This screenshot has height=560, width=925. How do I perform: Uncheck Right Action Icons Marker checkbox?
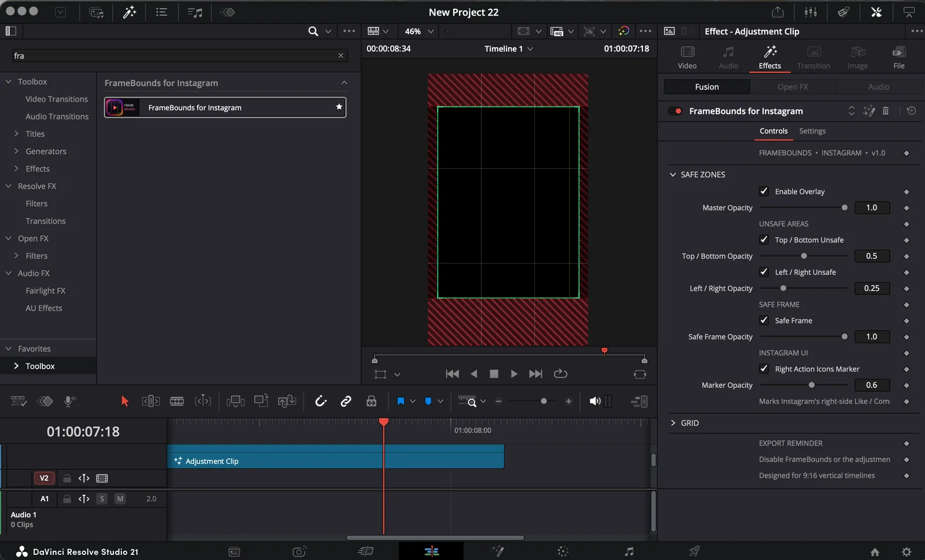click(764, 369)
